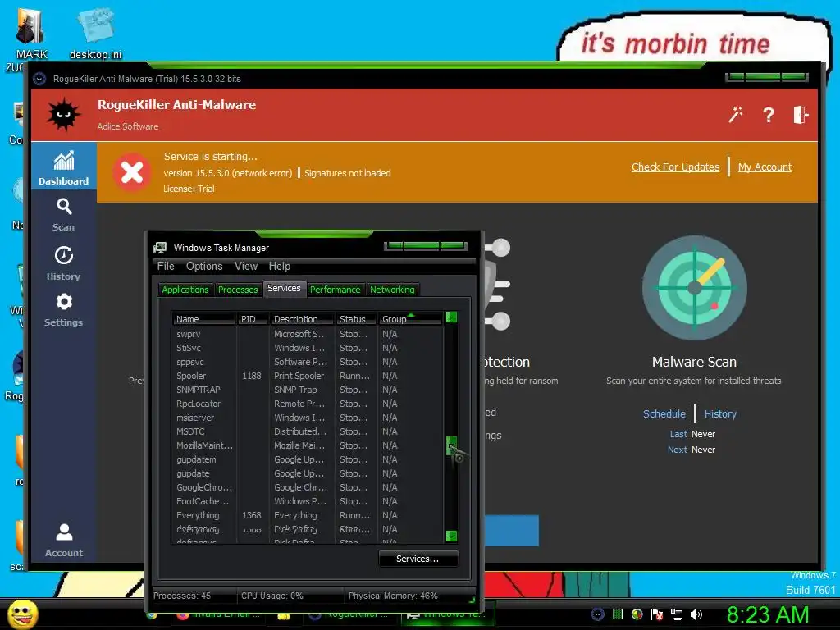Click the Action Center flag tray icon
The image size is (840, 630).
coord(657,614)
